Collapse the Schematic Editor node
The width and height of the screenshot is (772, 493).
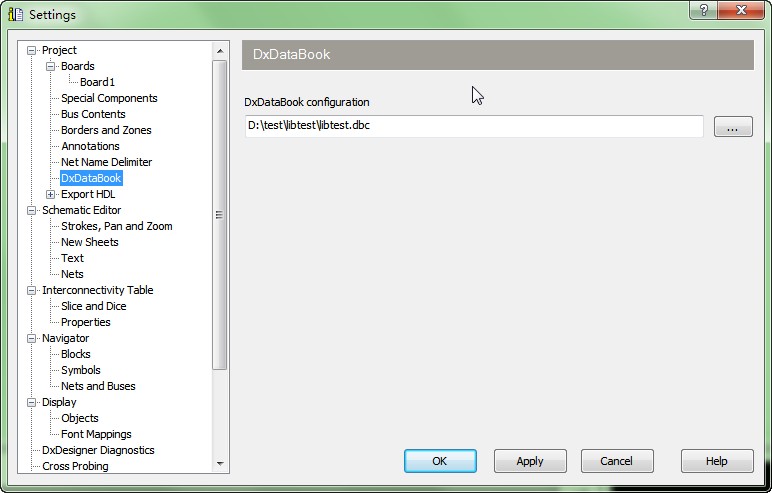(32, 210)
